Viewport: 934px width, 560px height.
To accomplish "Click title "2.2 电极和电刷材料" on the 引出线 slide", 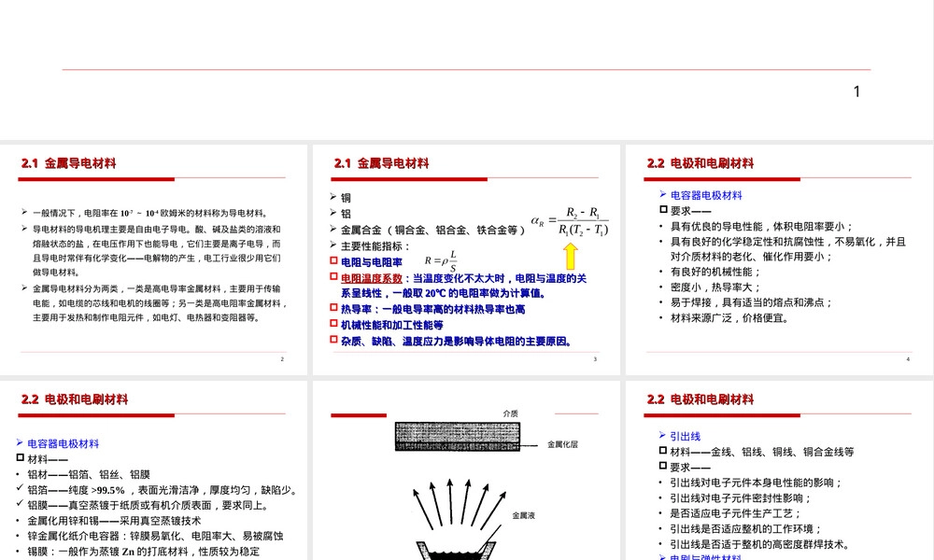I will click(x=700, y=399).
